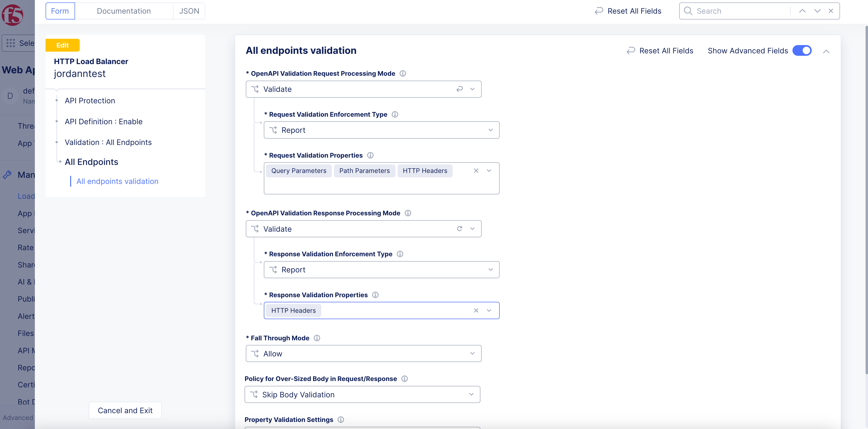Click the info icon beside Request Validation Enforcement Type
Viewport: 868px width, 429px height.
click(395, 114)
